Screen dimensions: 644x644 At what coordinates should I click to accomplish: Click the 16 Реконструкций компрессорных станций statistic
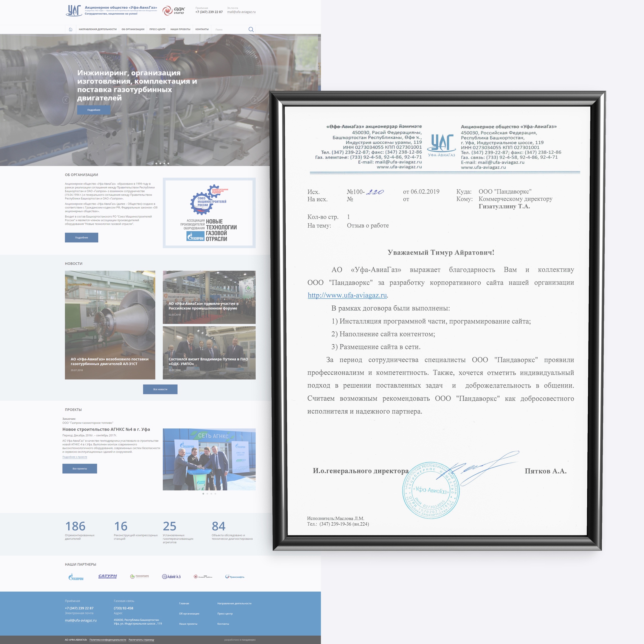pyautogui.click(x=136, y=530)
